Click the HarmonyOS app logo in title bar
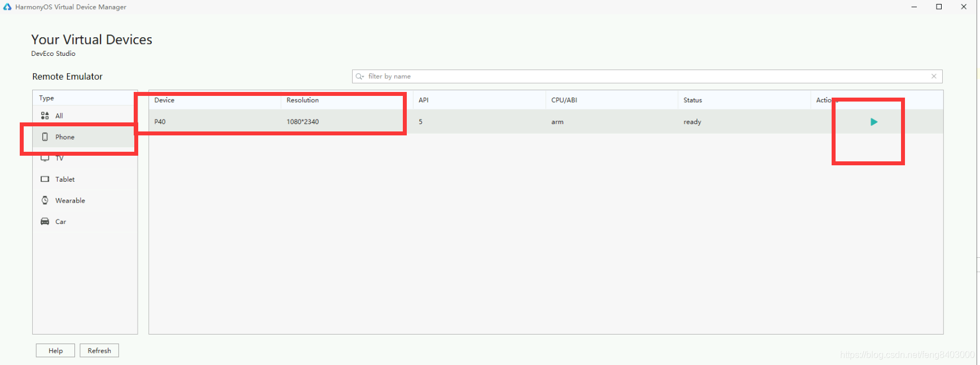 (x=7, y=7)
